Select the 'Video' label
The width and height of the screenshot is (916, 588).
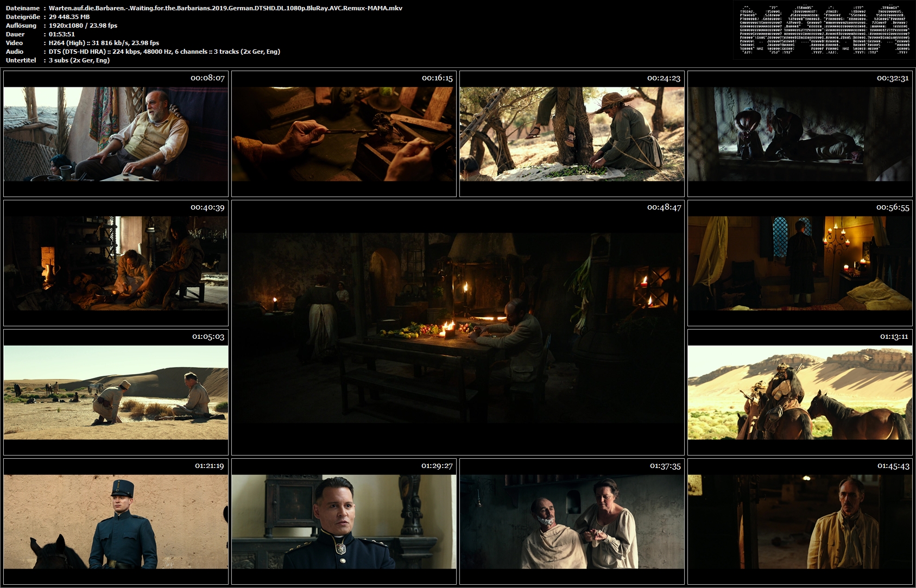coord(14,43)
